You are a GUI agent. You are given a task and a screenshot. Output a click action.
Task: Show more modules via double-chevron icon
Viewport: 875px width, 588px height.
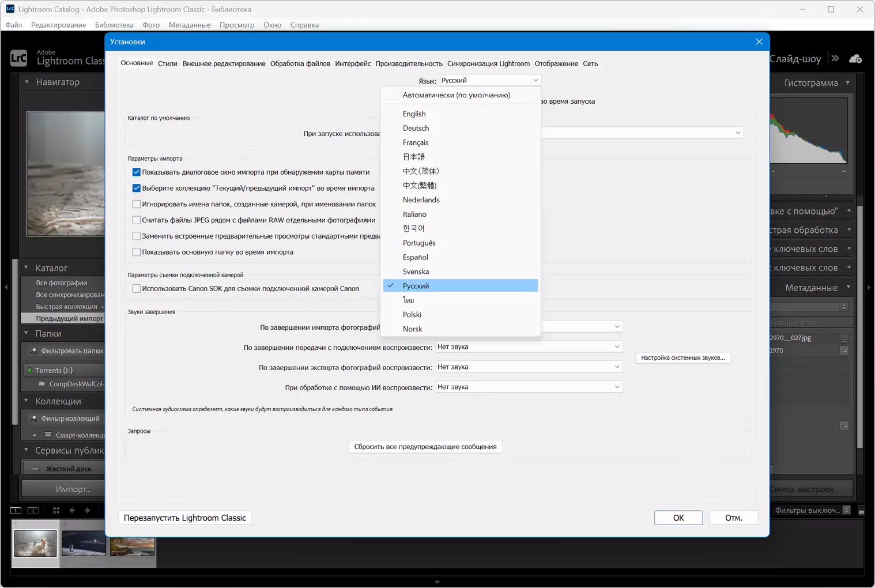(835, 58)
